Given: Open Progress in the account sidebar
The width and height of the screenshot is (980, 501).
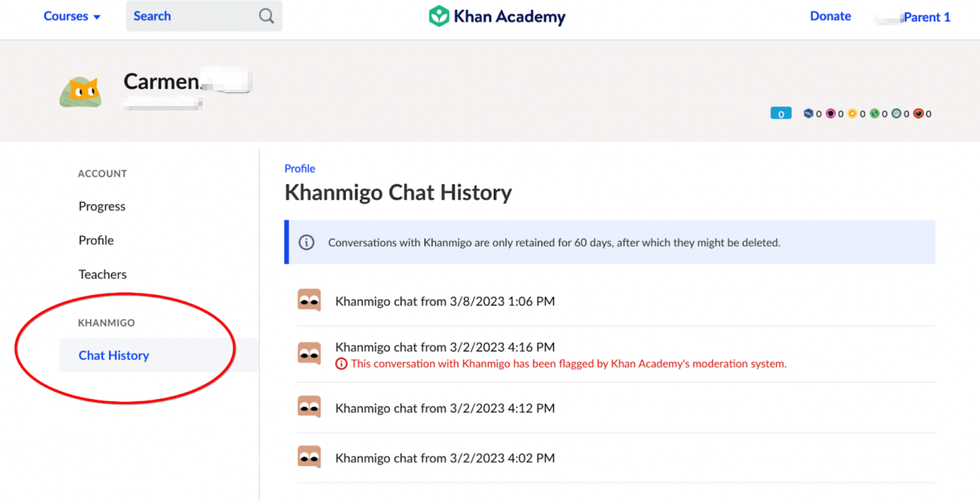Looking at the screenshot, I should 102,206.
